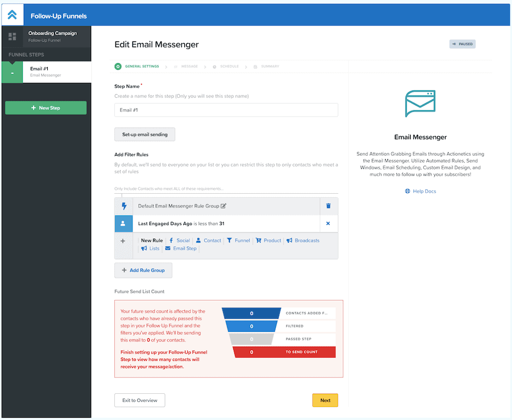
Task: Focus the Step Name input field
Action: click(226, 110)
